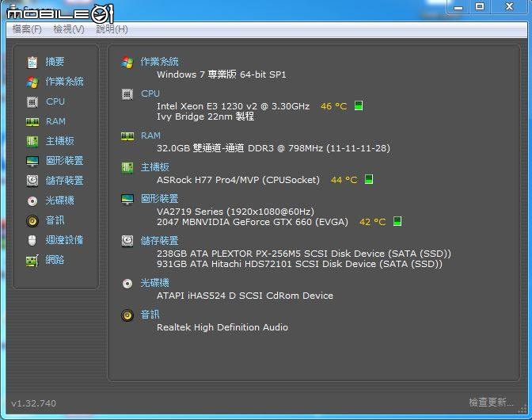The image size is (532, 420).
Task: Select 週邊設備 label in sidebar
Action: tap(64, 240)
